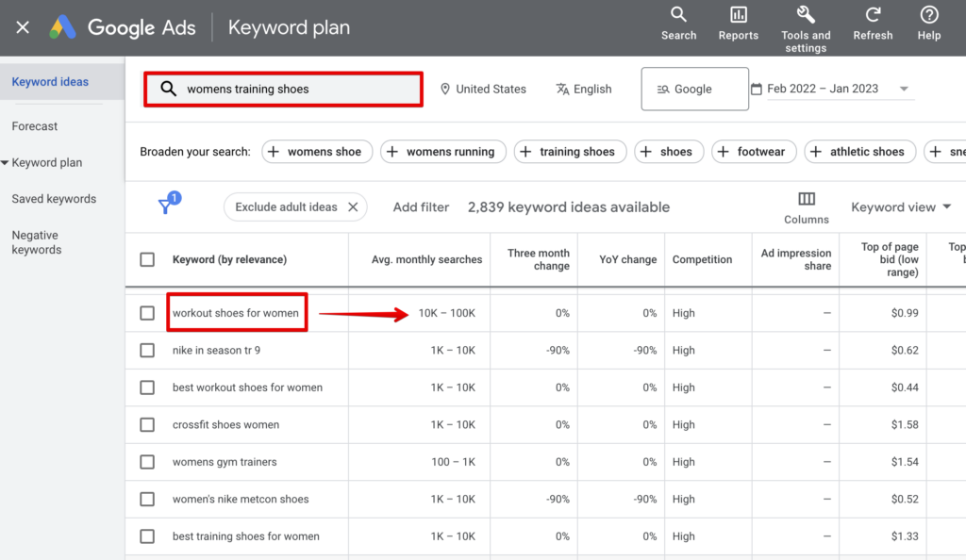
Task: Click the magnifier icon in keyword search box
Action: point(168,89)
